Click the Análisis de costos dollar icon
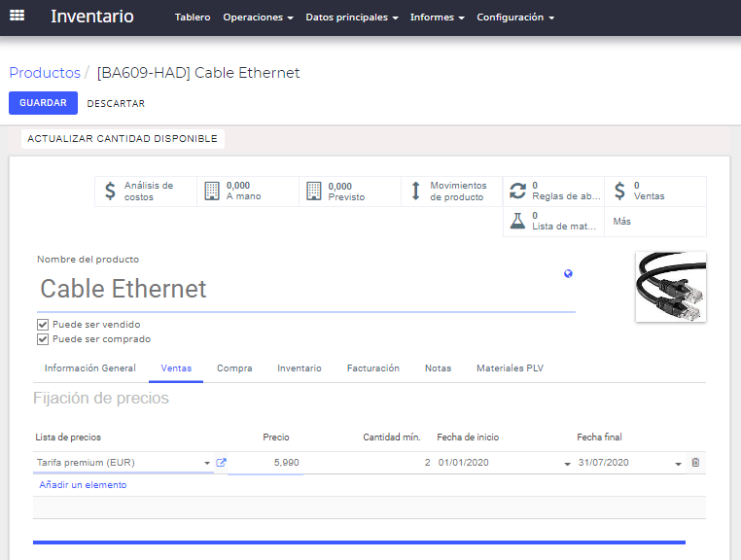Viewport: 741px width, 560px height. point(110,191)
